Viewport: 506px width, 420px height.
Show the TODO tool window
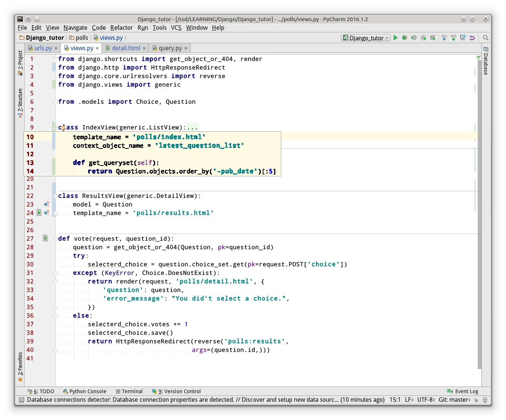coord(41,391)
